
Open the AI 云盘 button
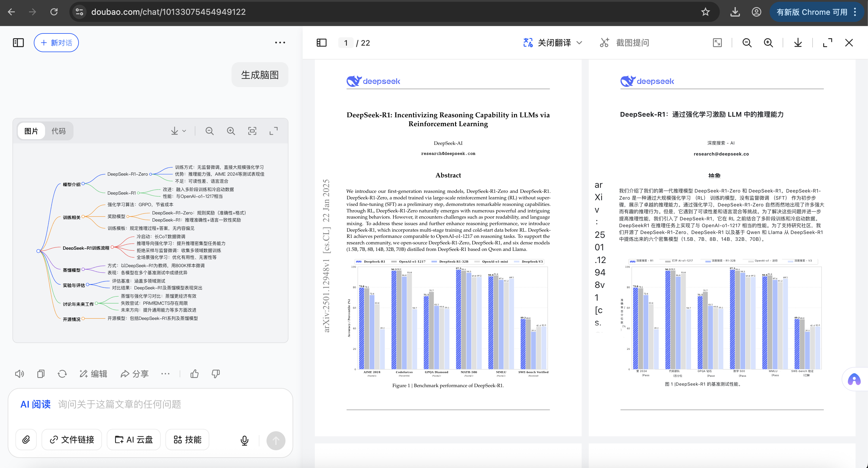pyautogui.click(x=134, y=440)
